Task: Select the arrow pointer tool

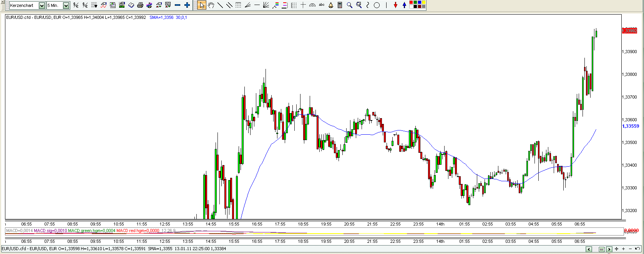Action: (x=202, y=5)
